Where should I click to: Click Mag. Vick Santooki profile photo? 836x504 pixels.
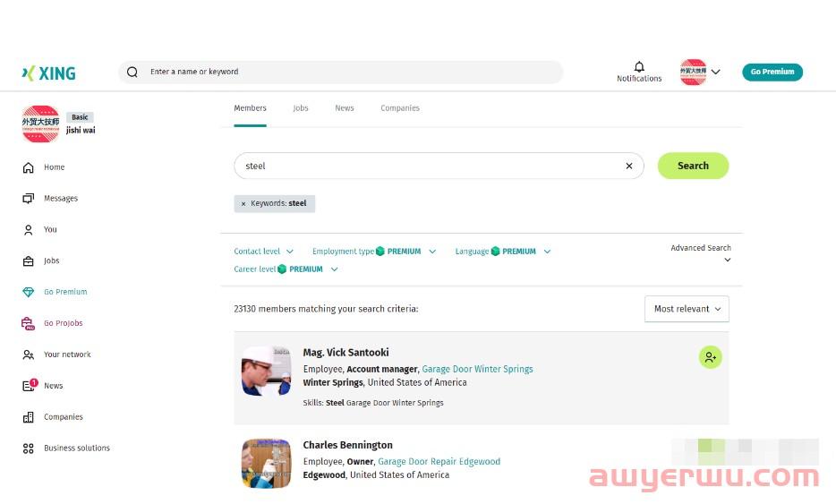267,372
